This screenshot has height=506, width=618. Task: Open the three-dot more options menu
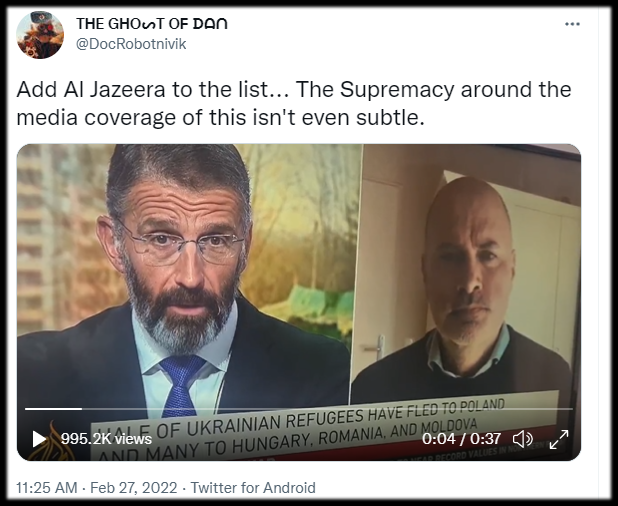pos(572,24)
